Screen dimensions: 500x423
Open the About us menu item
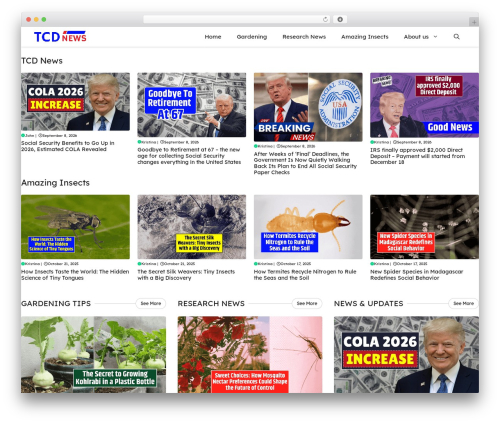416,37
